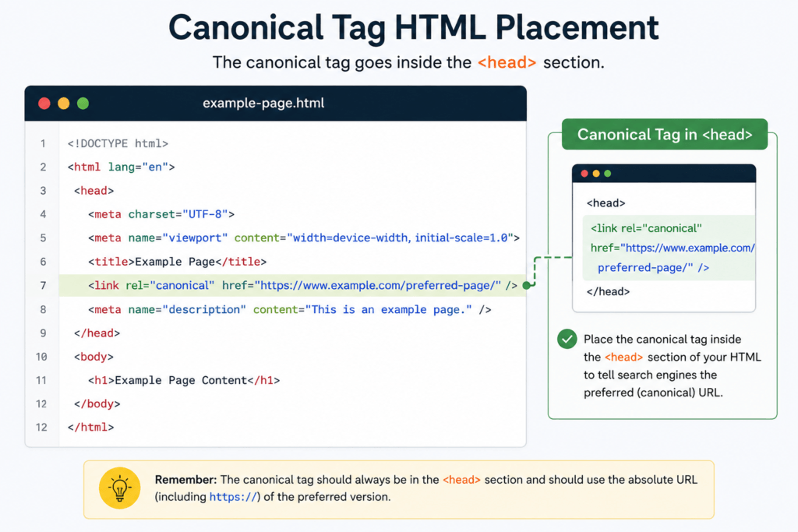The width and height of the screenshot is (798, 532).
Task: Click the 'Canonical Tag HTML Placement' heading
Action: (413, 27)
